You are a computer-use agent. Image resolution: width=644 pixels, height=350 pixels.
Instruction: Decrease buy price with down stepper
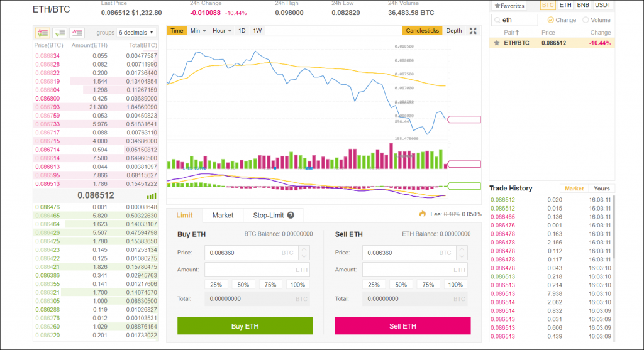click(x=304, y=256)
